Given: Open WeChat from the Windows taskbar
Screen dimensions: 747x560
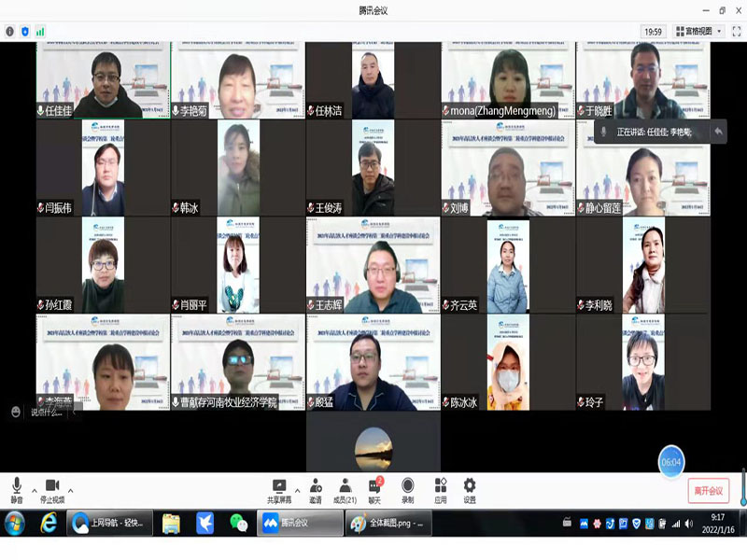Looking at the screenshot, I should click(x=240, y=524).
